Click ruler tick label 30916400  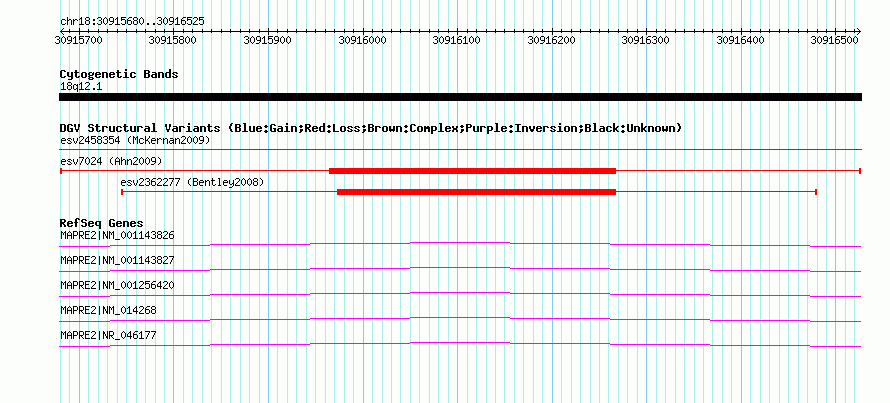pos(740,40)
